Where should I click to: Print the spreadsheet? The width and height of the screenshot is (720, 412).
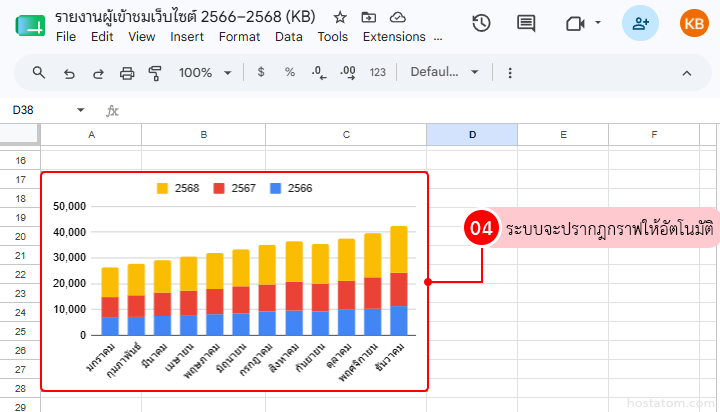click(127, 73)
